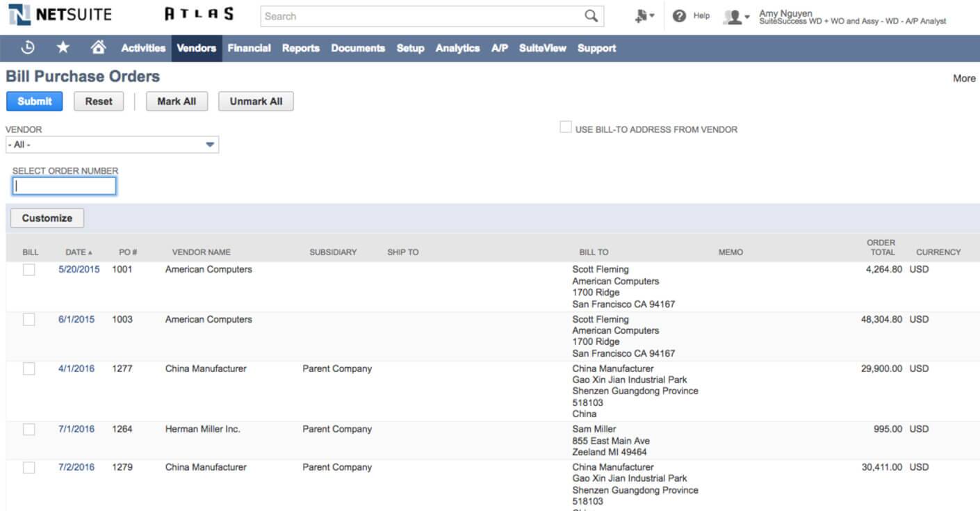This screenshot has height=511, width=980.
Task: Click the 4,264.80 order total
Action: [884, 269]
